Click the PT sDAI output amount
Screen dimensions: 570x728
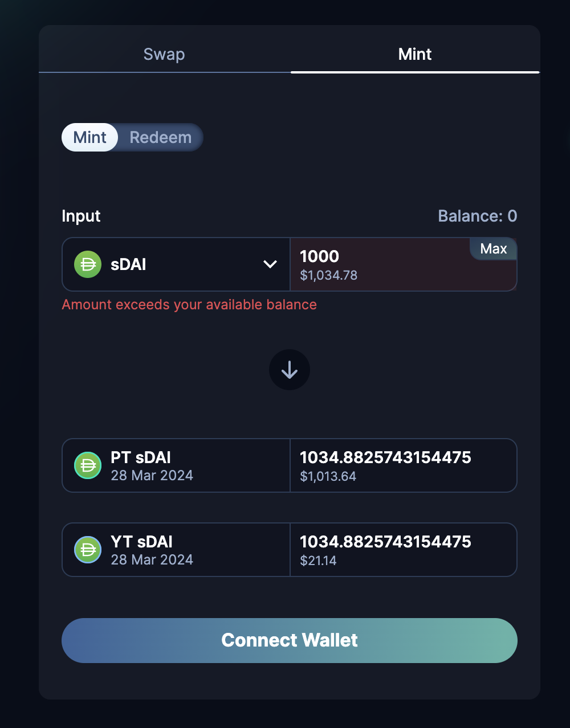385,457
